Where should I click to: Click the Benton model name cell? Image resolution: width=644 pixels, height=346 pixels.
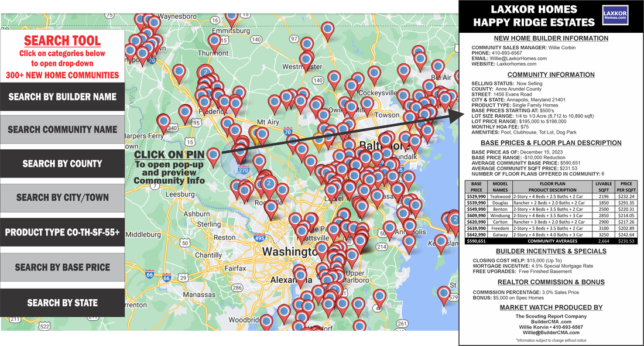click(x=500, y=209)
